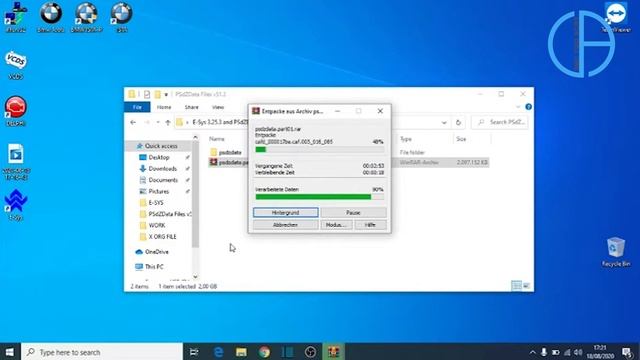Image resolution: width=640 pixels, height=360 pixels.
Task: Go back in File Explorer
Action: point(133,122)
